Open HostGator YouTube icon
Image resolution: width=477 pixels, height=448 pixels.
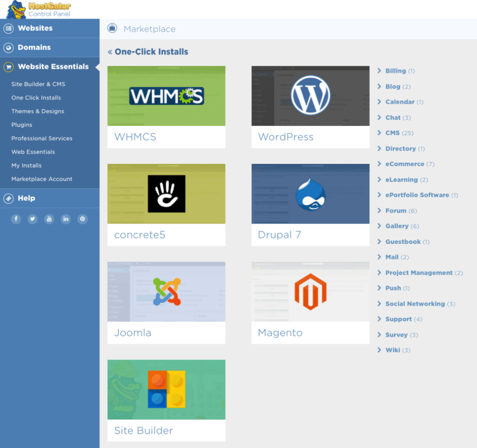pyautogui.click(x=49, y=219)
